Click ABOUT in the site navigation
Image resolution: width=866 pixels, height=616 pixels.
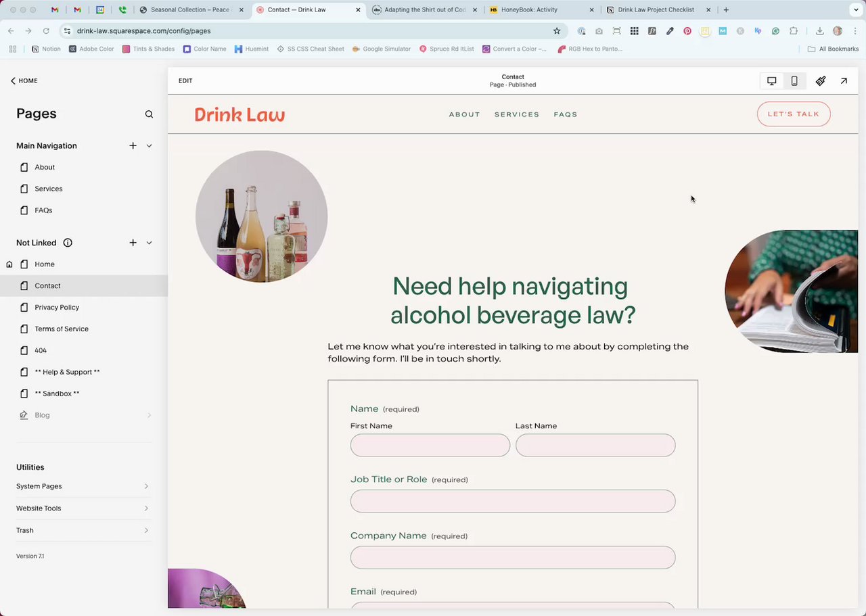[x=464, y=114]
